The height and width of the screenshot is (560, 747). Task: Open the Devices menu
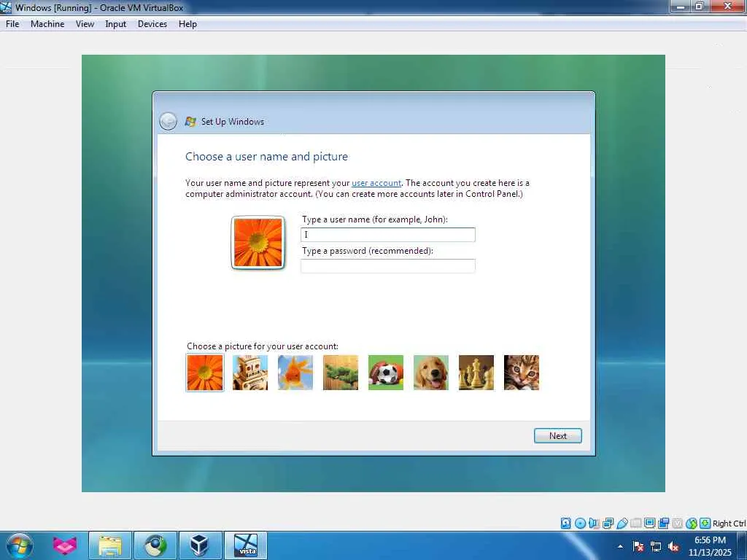tap(152, 24)
